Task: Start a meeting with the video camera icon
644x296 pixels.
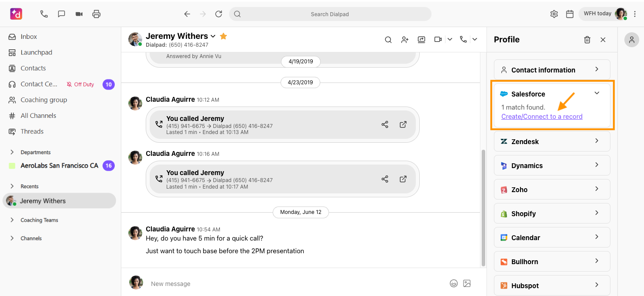Action: (x=79, y=14)
